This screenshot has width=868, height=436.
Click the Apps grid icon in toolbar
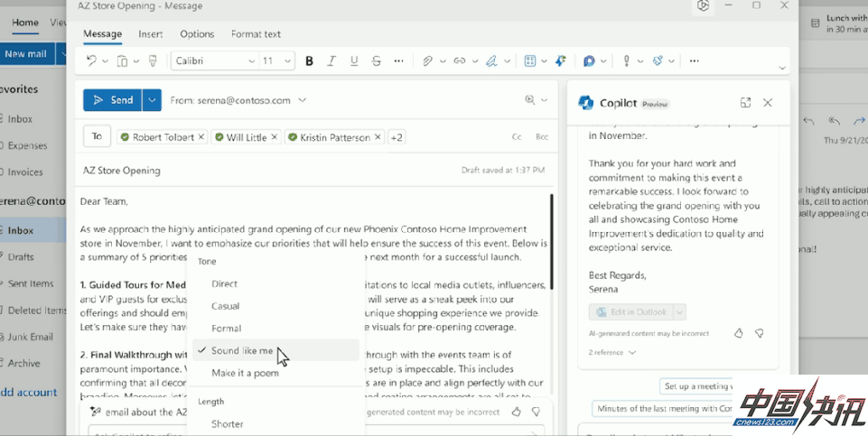[x=530, y=60]
